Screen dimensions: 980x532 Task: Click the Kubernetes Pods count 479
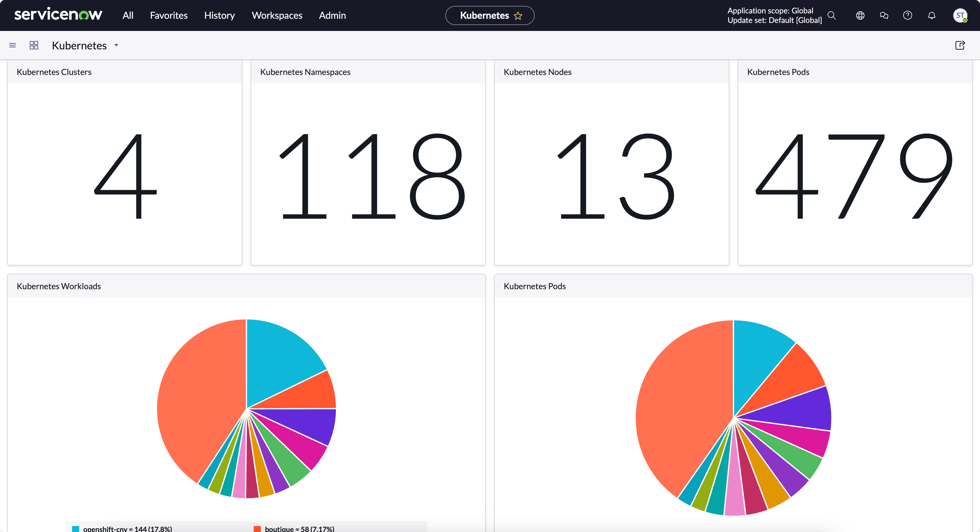tap(854, 176)
